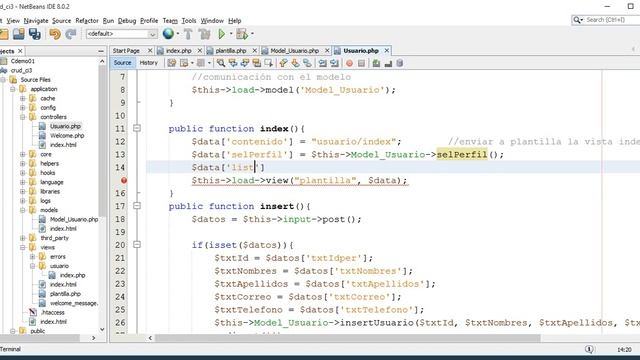This screenshot has width=640, height=360.
Task: Click the notifications icon in status bar
Action: click(589, 349)
